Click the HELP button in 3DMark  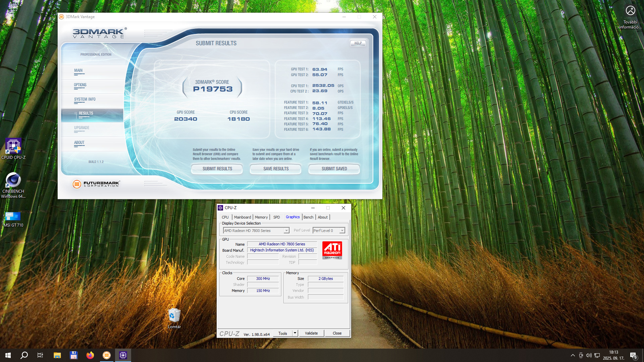pos(358,43)
